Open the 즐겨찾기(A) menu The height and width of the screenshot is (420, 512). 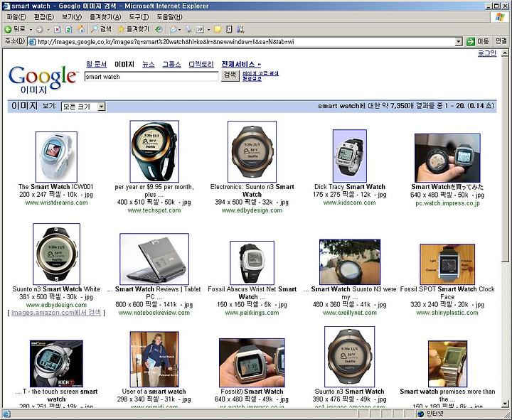(x=105, y=17)
